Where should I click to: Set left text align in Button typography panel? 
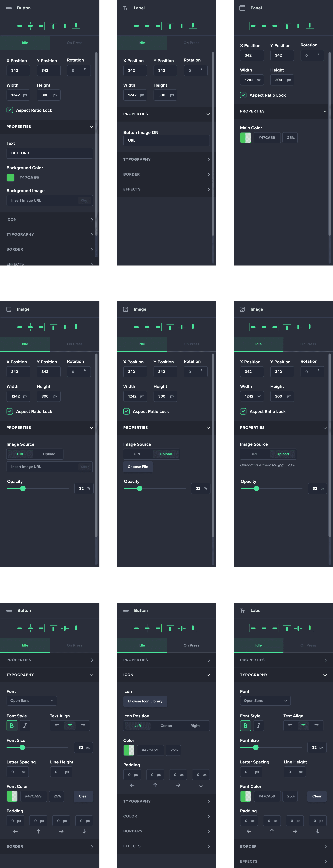(56, 725)
